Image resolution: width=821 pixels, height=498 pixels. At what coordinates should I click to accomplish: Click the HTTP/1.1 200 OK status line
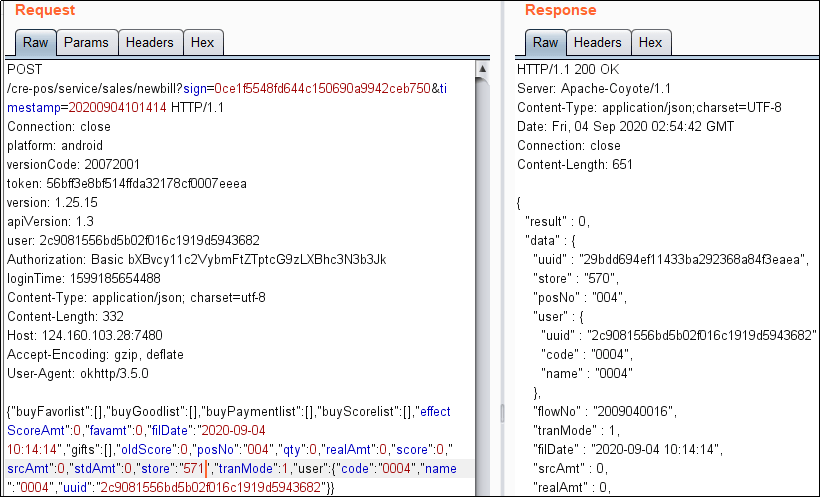click(566, 69)
